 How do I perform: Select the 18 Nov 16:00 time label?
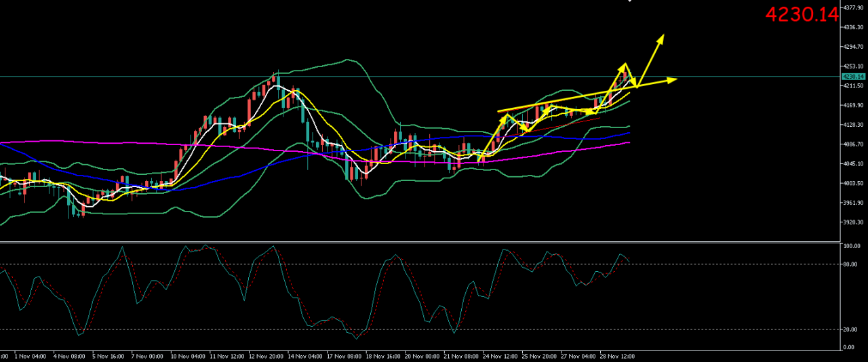[382, 355]
